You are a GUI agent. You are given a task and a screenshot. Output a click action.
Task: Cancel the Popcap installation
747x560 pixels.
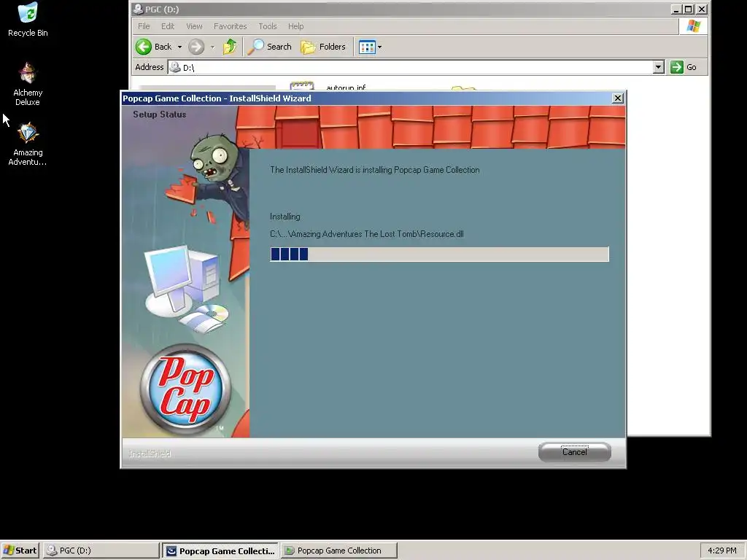click(575, 452)
